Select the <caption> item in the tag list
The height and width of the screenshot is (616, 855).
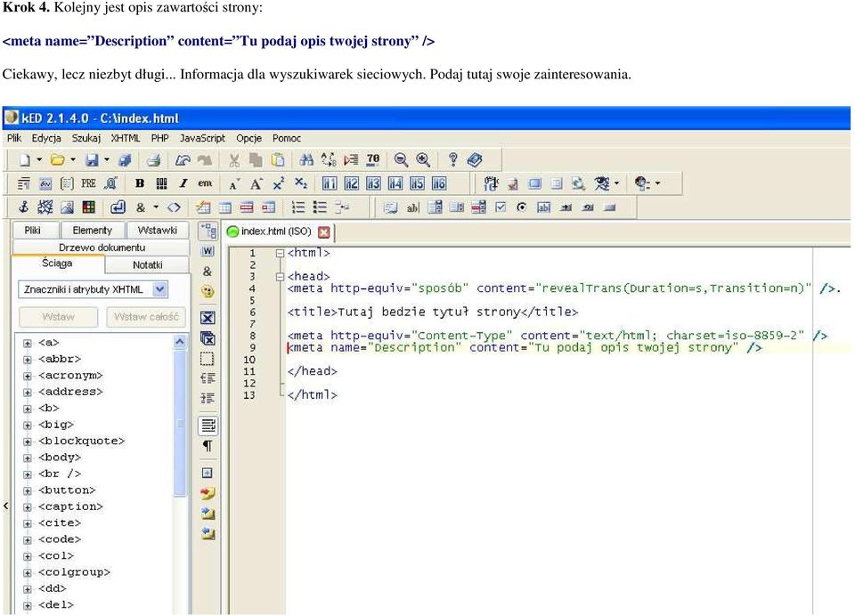point(70,507)
